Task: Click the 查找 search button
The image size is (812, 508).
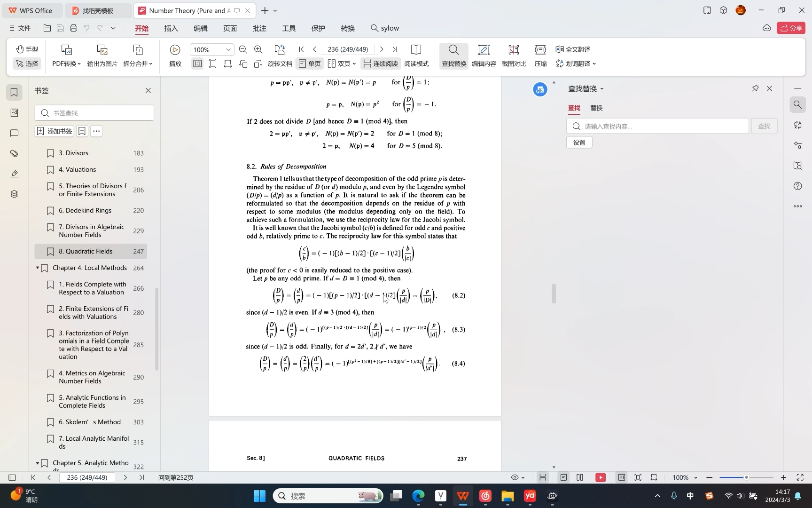Action: (x=764, y=126)
